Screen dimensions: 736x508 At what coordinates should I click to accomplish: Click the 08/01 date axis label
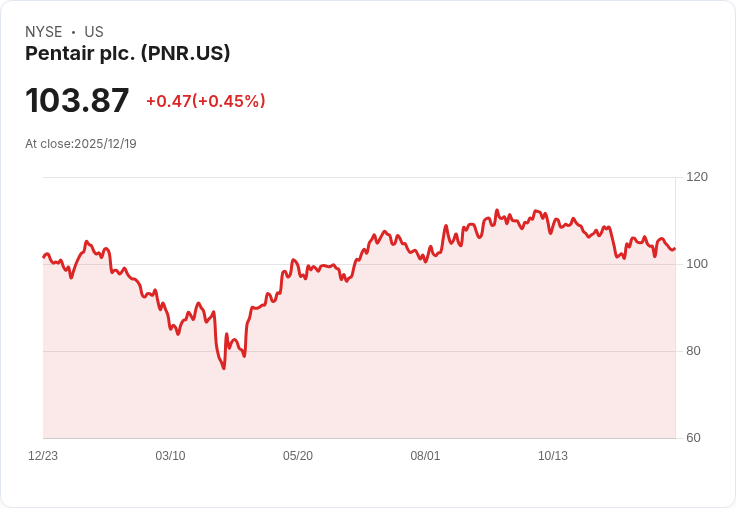coord(425,456)
